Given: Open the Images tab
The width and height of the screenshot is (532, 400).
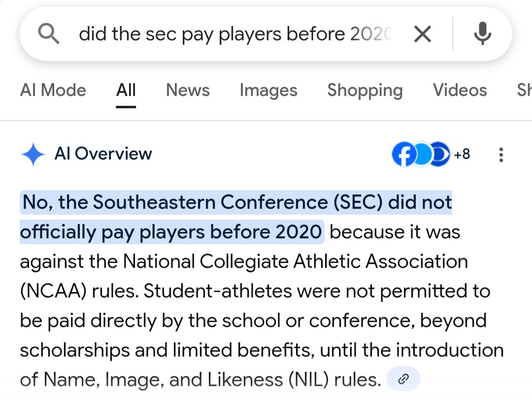Looking at the screenshot, I should (268, 90).
